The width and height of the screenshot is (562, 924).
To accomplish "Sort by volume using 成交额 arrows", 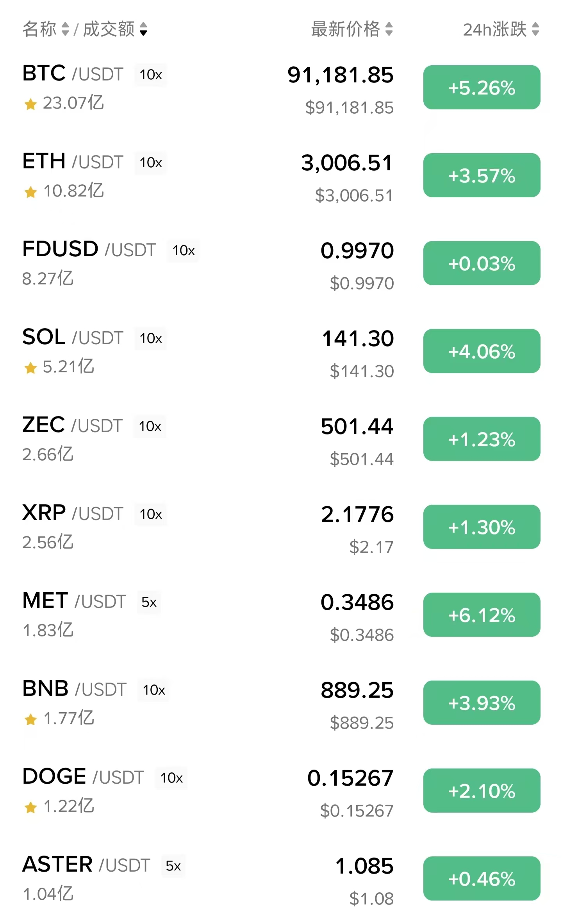I will point(143,29).
